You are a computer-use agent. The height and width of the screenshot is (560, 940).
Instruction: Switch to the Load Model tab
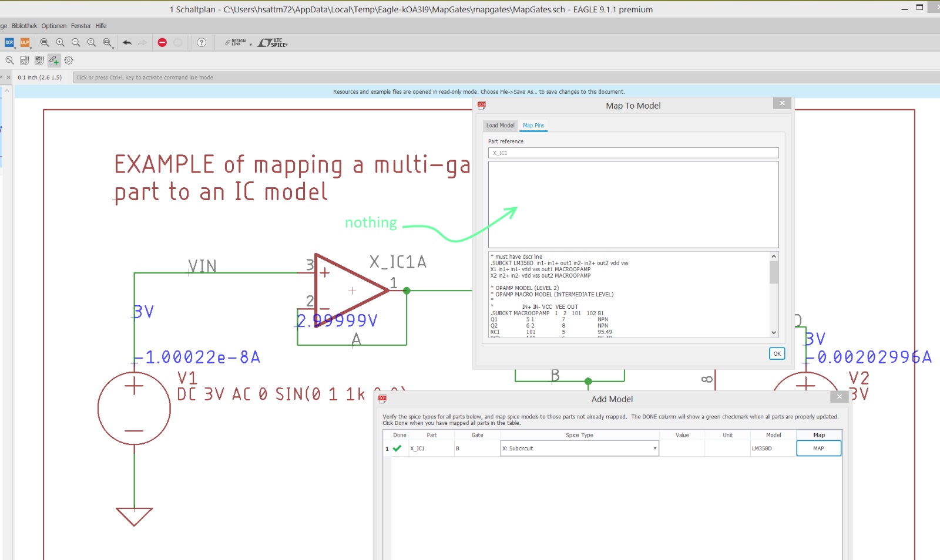(501, 125)
